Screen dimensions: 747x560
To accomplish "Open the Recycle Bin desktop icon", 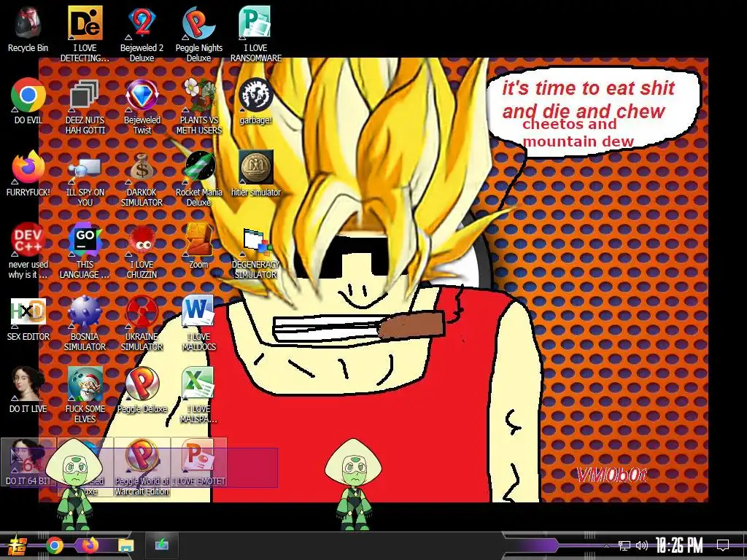I will pos(28,29).
